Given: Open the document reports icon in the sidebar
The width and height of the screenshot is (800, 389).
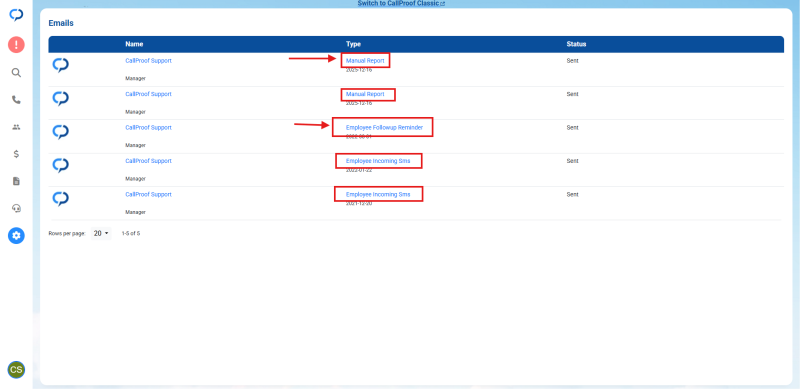Looking at the screenshot, I should [16, 181].
